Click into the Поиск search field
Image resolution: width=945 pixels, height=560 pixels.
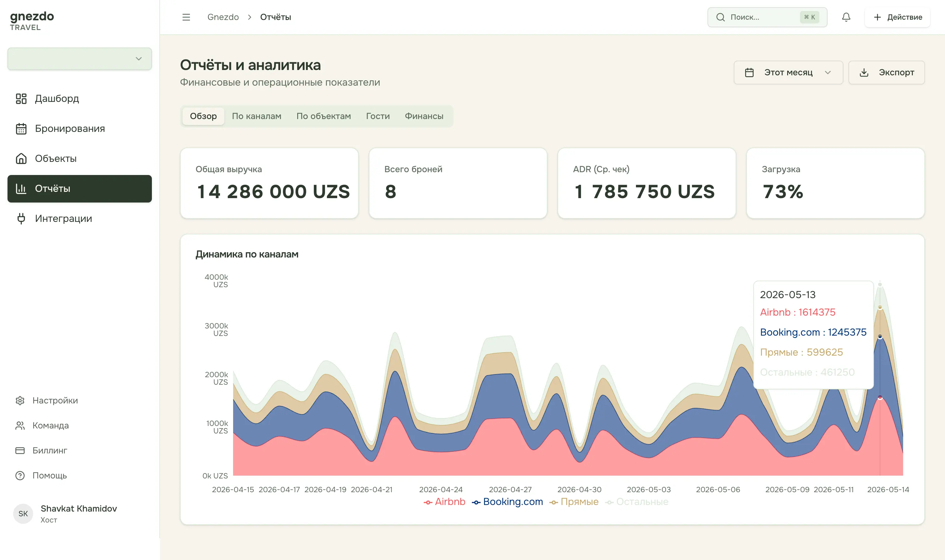click(x=767, y=17)
